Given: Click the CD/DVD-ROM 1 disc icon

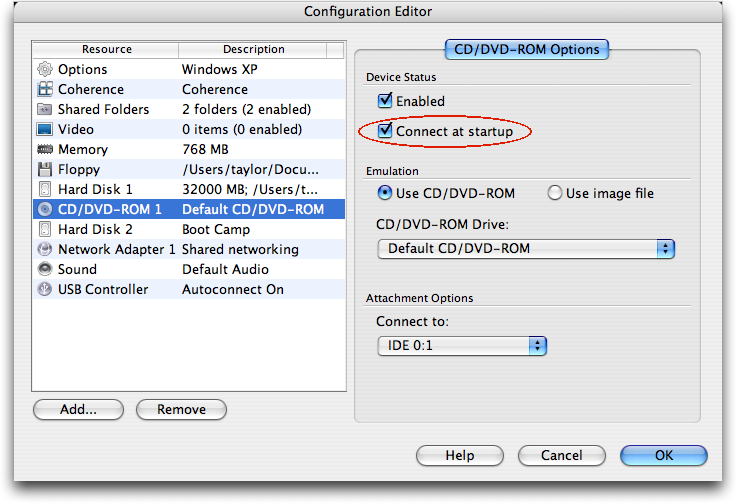Looking at the screenshot, I should pos(45,209).
